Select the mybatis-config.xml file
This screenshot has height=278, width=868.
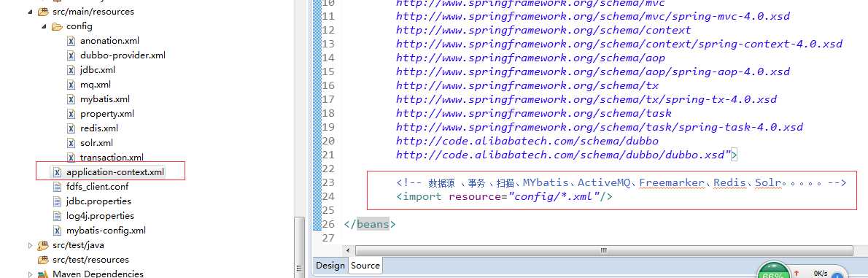pos(106,231)
